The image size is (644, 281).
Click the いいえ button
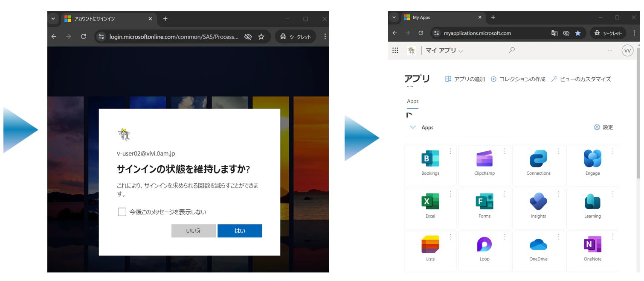coord(194,231)
